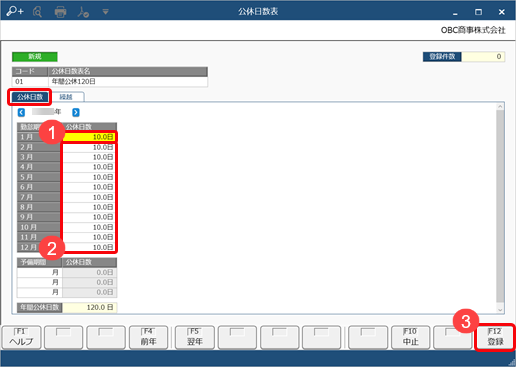Select the 4月 holiday days cell
This screenshot has height=367, width=516.
coord(89,167)
